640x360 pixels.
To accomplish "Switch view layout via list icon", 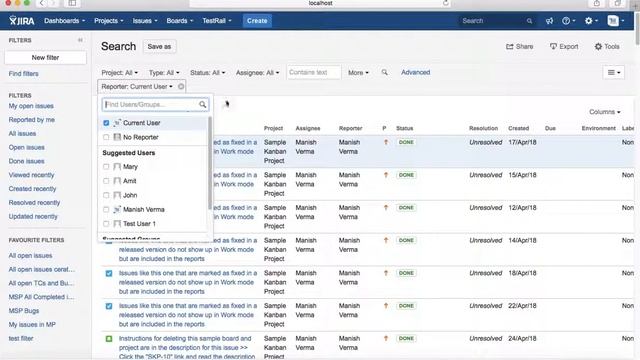I will [613, 73].
